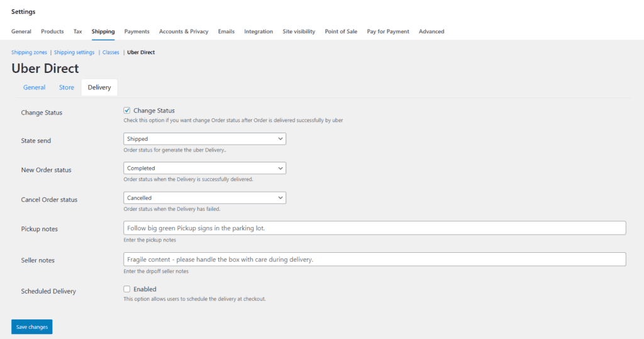The width and height of the screenshot is (644, 339).
Task: Enable the Scheduled Delivery checkbox
Action: pos(127,289)
